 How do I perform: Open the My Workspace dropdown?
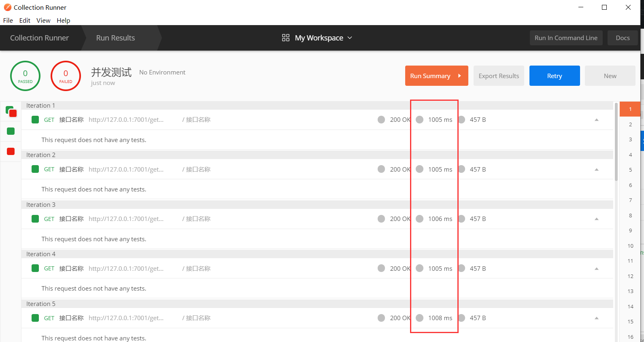(x=317, y=38)
